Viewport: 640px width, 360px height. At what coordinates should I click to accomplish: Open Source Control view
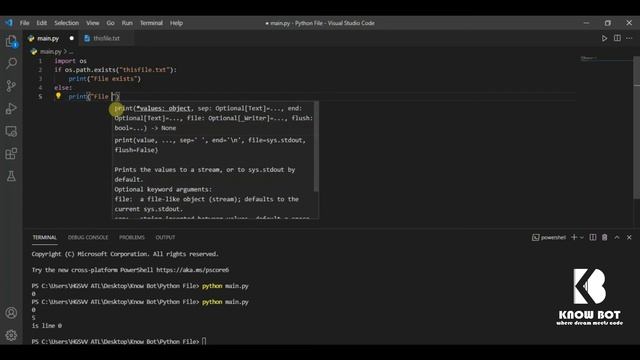point(11,86)
